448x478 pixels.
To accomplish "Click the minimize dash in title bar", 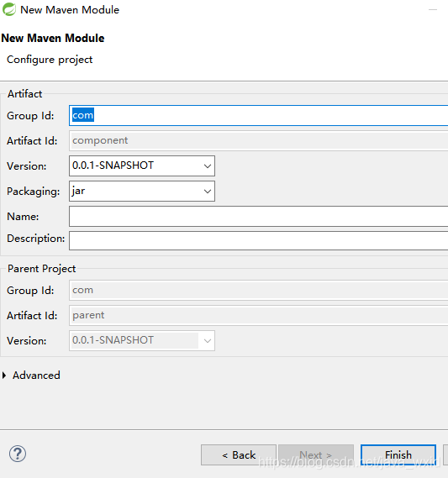I will point(433,10).
